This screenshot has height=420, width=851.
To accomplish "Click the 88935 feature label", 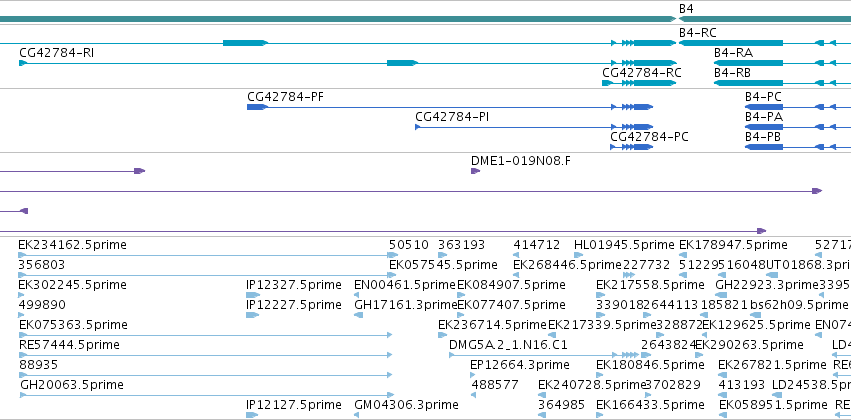I will 38,365.
